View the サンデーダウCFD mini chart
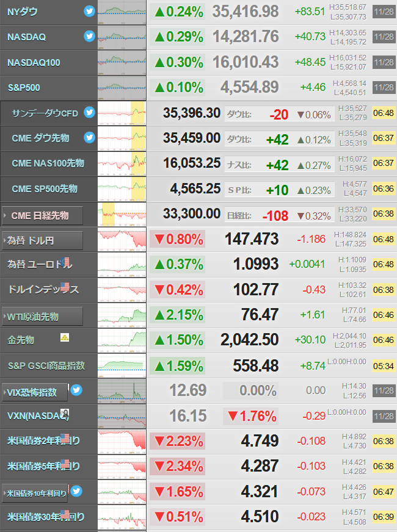 [122, 113]
